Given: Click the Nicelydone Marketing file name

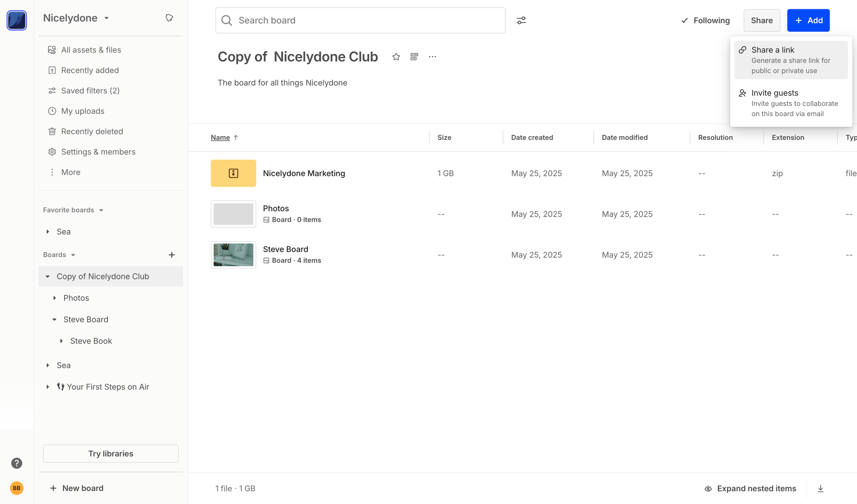Looking at the screenshot, I should [304, 173].
